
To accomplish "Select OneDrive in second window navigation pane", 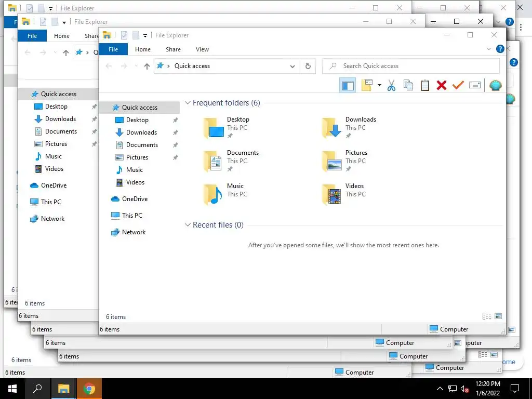I will pos(54,185).
